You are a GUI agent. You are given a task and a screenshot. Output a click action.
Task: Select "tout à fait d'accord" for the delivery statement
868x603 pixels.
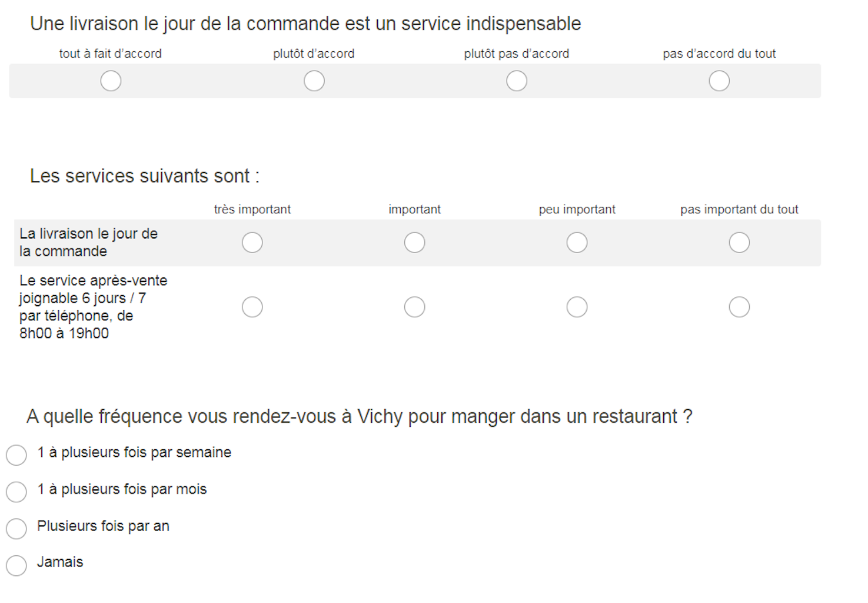coord(111,81)
